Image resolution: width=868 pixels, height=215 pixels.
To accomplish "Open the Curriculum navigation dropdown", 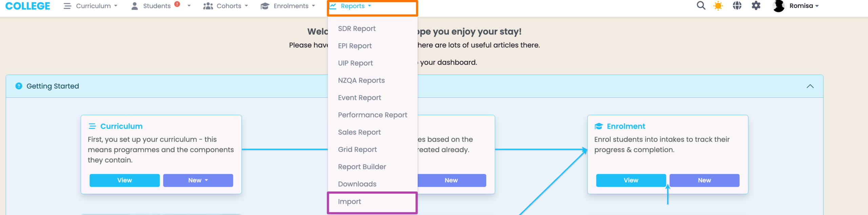I will tap(91, 6).
